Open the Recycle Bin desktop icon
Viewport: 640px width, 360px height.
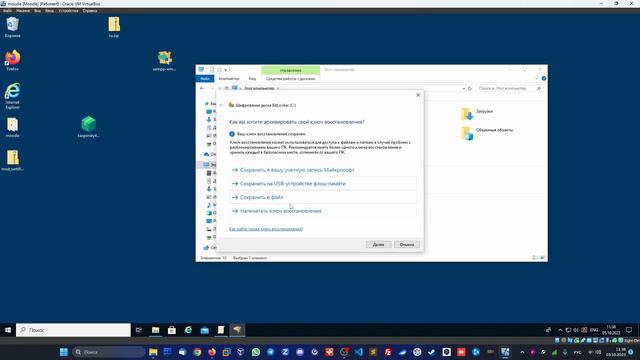[13, 27]
